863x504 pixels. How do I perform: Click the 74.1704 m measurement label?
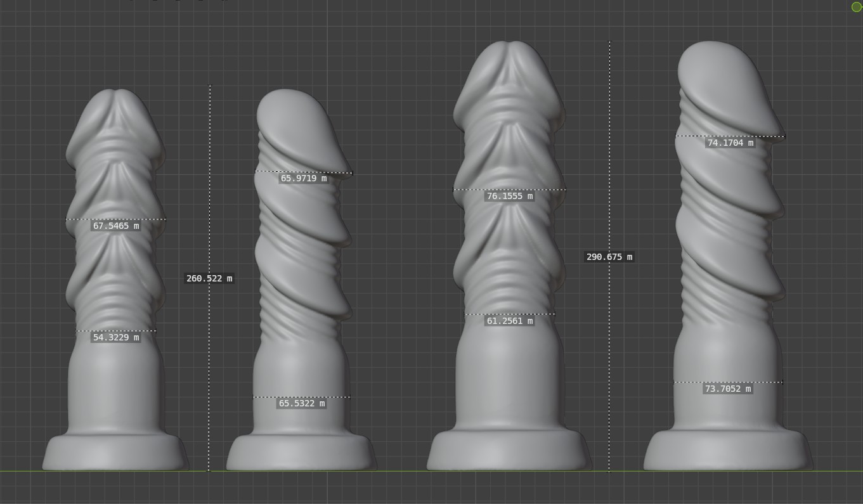730,143
